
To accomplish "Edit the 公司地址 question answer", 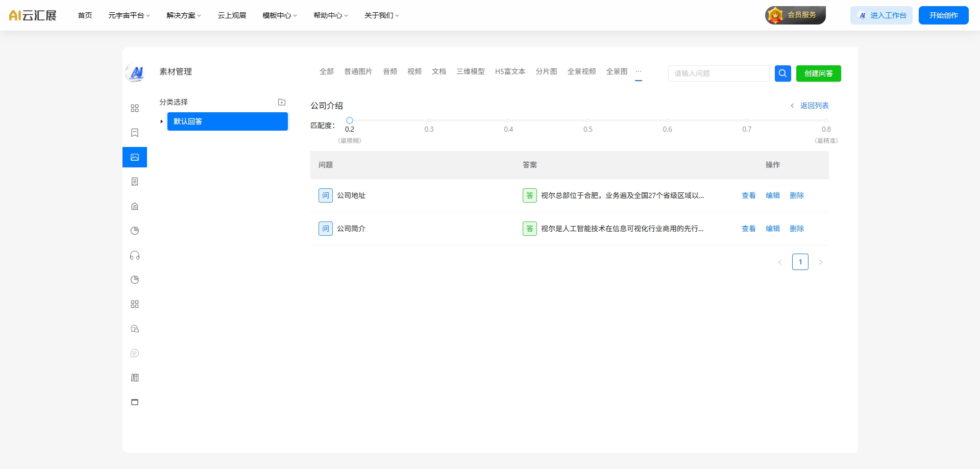I will pos(772,195).
